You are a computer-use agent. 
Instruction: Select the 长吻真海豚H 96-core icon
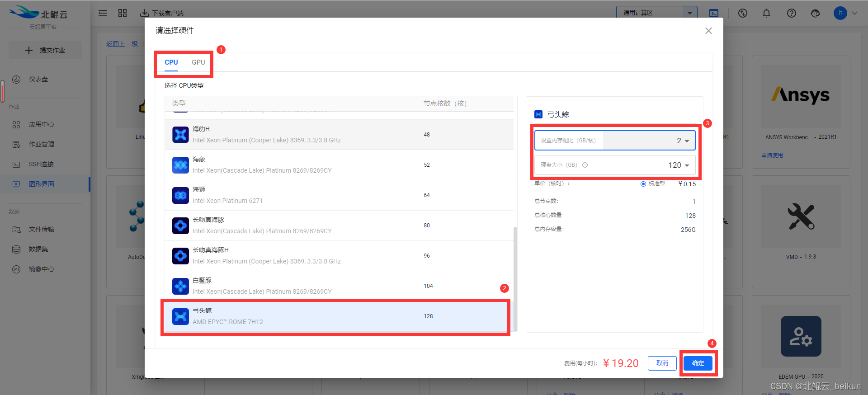pyautogui.click(x=180, y=256)
